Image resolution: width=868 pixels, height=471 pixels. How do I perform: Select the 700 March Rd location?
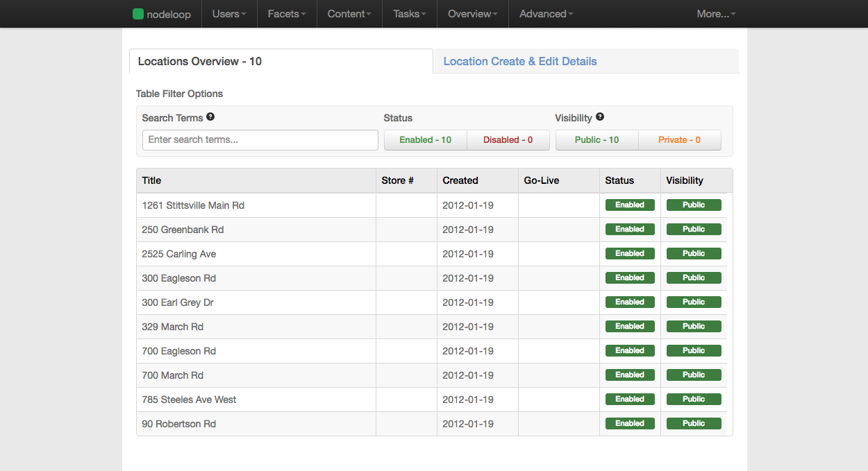coord(173,375)
